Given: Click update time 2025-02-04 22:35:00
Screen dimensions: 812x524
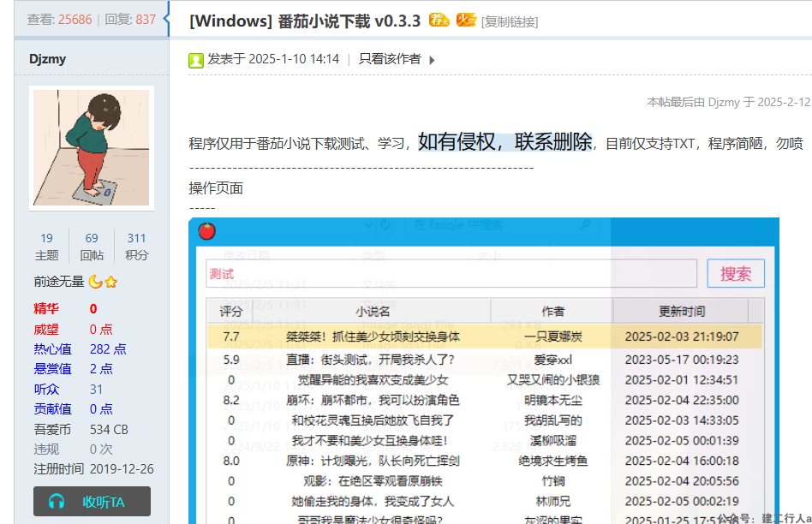Looking at the screenshot, I should click(682, 400).
